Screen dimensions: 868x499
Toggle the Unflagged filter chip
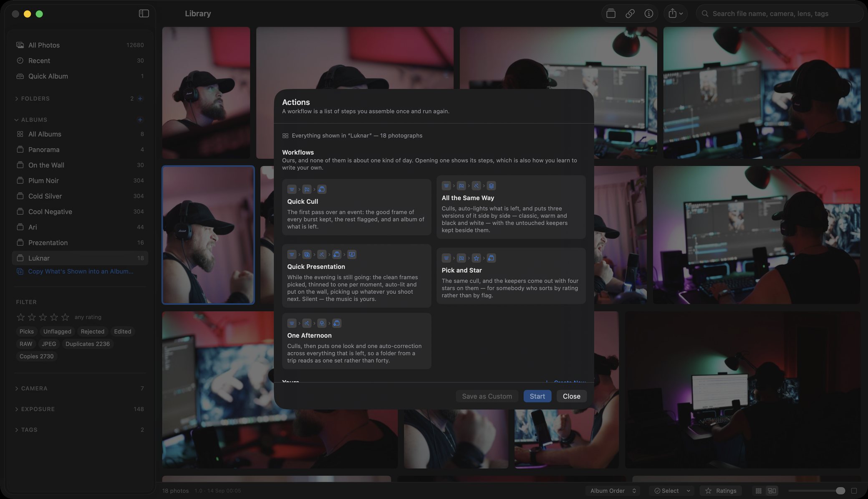(57, 332)
